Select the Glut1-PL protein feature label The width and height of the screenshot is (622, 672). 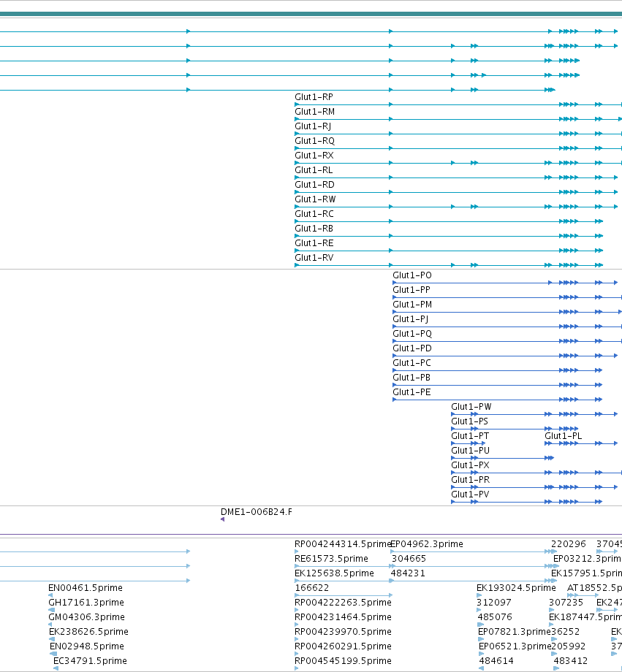pos(564,436)
